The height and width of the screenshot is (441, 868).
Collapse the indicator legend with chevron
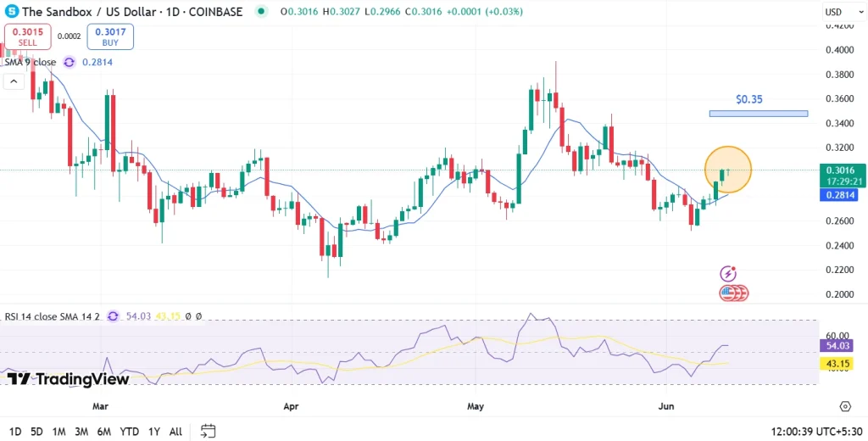click(14, 81)
